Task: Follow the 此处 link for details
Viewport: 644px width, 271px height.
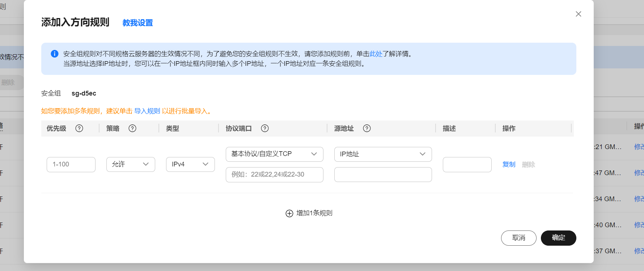Action: pos(376,54)
